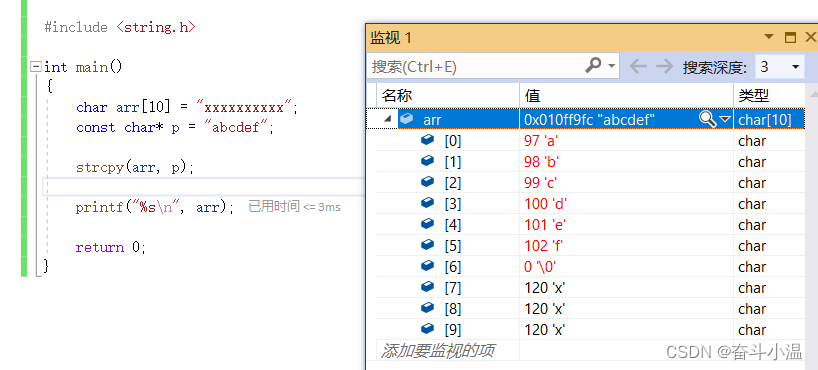Viewport: 818px width, 370px height.
Task: Select value 102 'f' in watch
Action: (544, 245)
